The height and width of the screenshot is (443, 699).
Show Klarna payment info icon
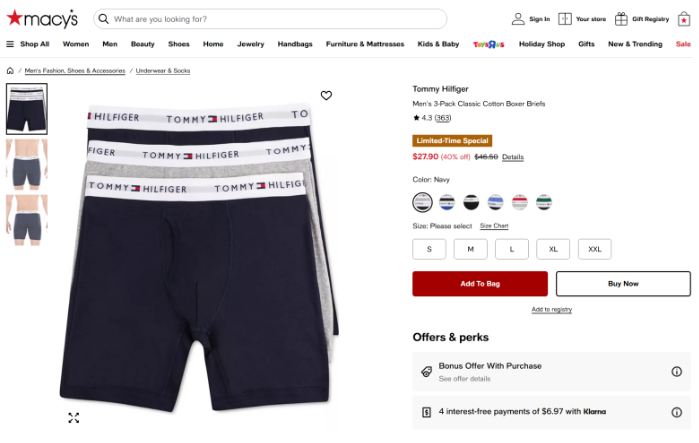pyautogui.click(x=676, y=412)
